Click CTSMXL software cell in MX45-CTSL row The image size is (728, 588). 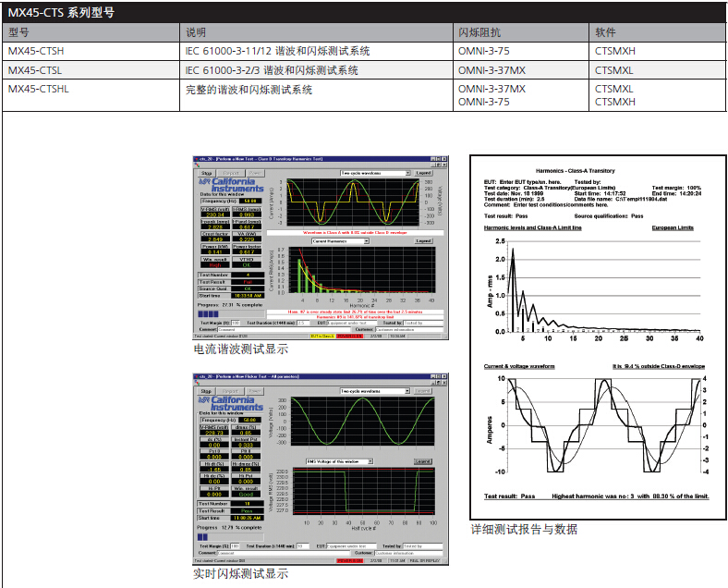coord(615,70)
